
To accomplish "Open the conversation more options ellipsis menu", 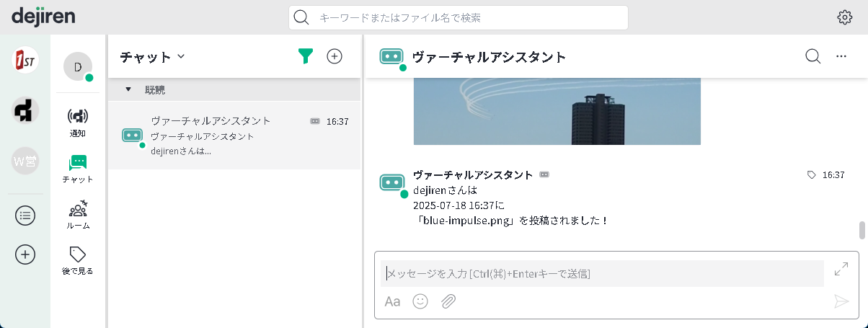I will pyautogui.click(x=841, y=56).
